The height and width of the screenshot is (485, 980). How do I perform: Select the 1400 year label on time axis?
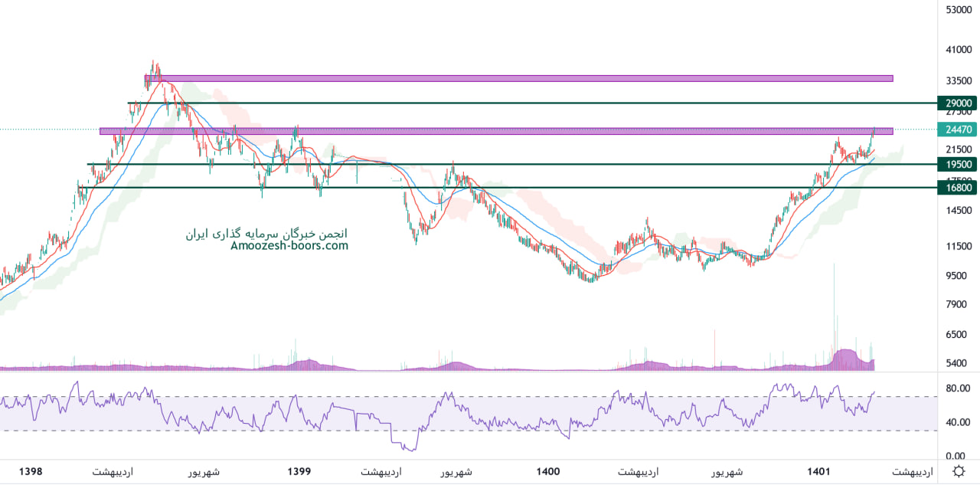coord(548,472)
